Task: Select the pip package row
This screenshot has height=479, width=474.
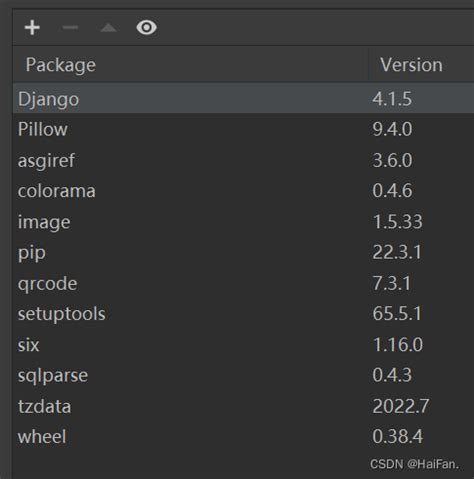Action: [243, 252]
